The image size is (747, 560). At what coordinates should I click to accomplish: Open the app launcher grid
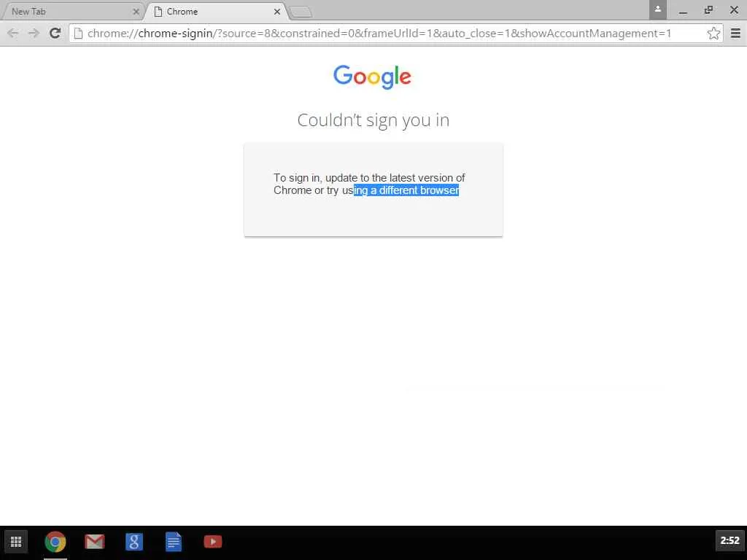16,542
